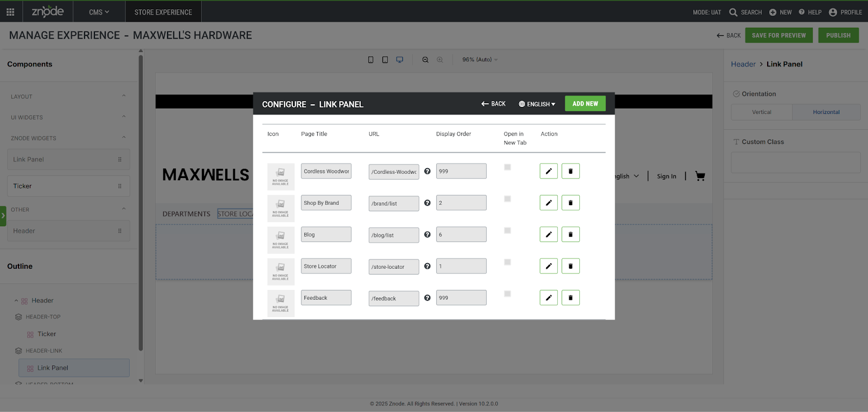Screen dimensions: 868x412
Task: Open the Search icon in top bar
Action: point(733,12)
